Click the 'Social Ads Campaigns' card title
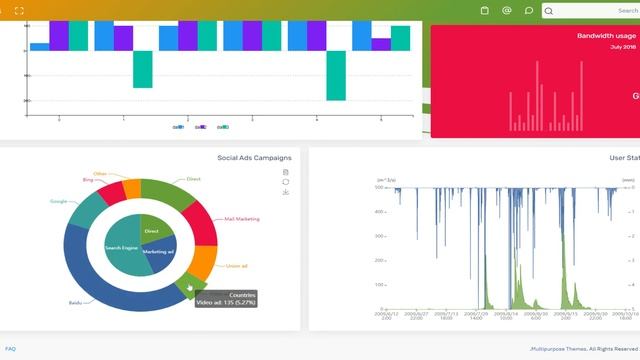Viewport: 640px width, 360px height. (254, 158)
